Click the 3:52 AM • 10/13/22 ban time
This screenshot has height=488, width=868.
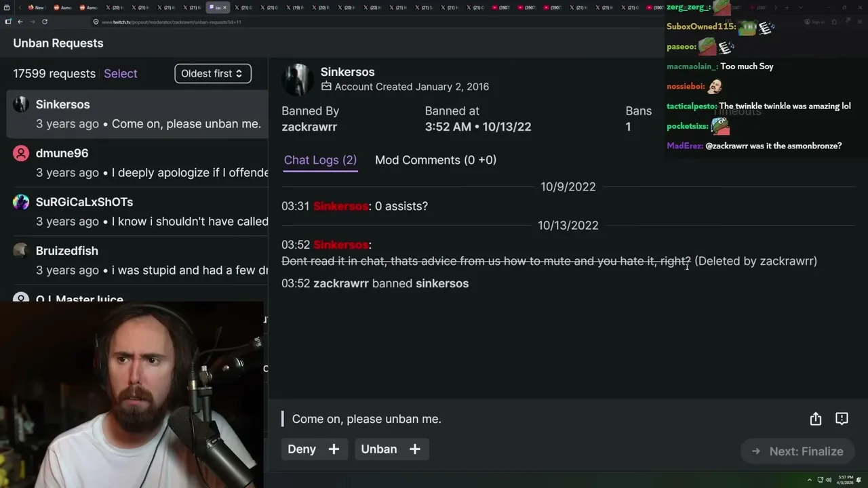[478, 127]
